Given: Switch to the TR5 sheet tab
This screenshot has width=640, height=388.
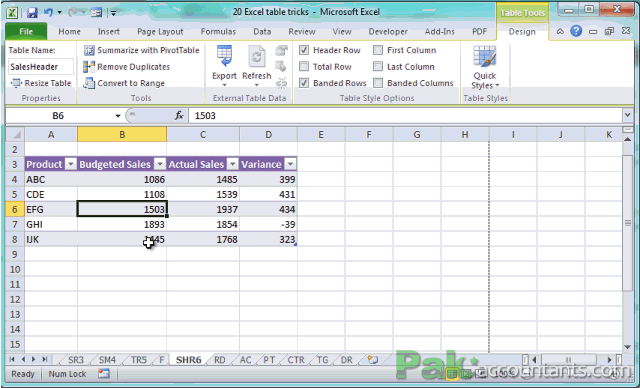Looking at the screenshot, I should click(139, 360).
